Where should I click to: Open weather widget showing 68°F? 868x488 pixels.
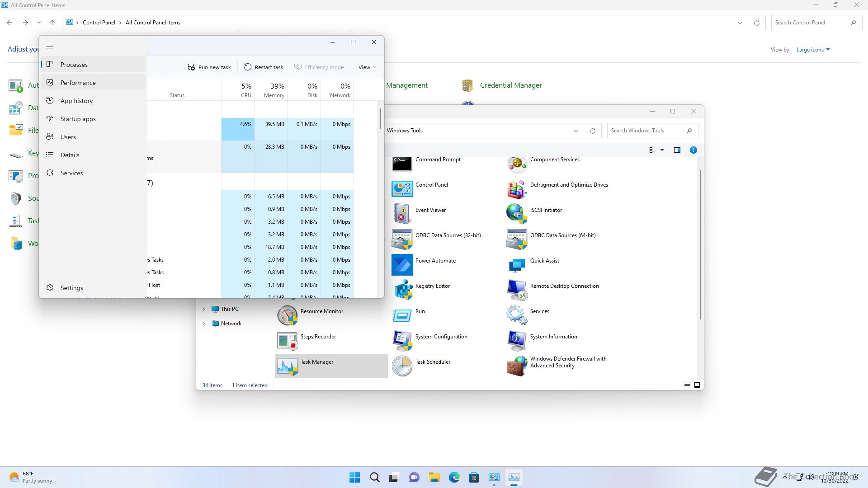click(x=31, y=477)
